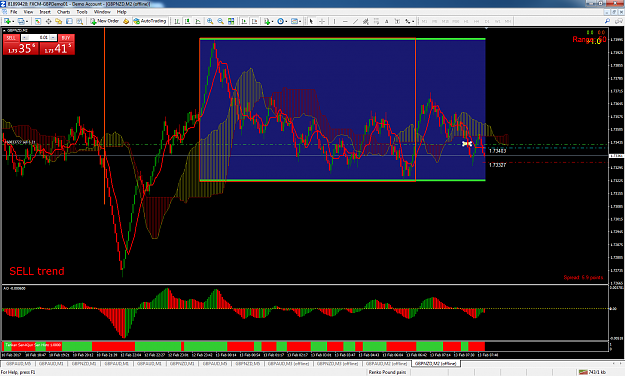Open the Tools menu

[x=82, y=12]
